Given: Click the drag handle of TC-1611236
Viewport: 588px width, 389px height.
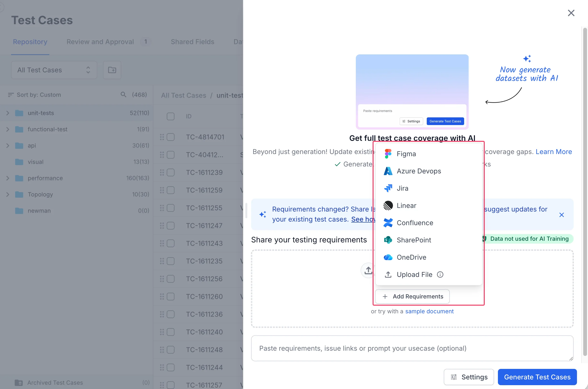Looking at the screenshot, I should (x=162, y=314).
